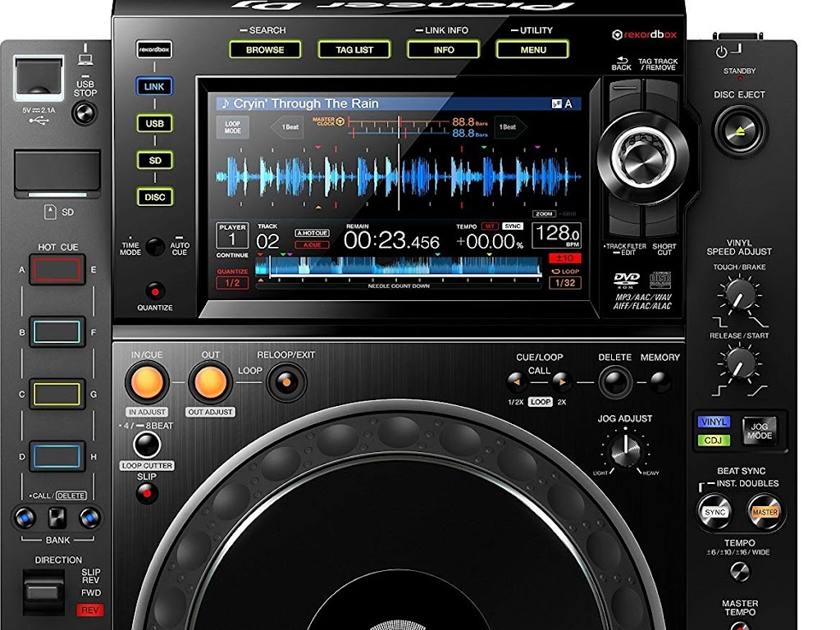Push the cue/loop DELETE button
The height and width of the screenshot is (630, 840).
point(615,382)
